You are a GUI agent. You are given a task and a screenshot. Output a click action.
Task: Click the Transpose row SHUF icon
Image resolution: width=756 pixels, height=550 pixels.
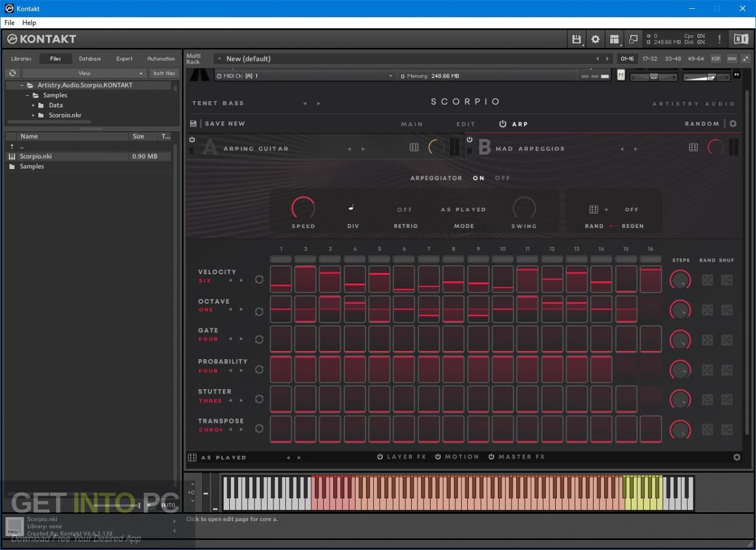point(726,429)
